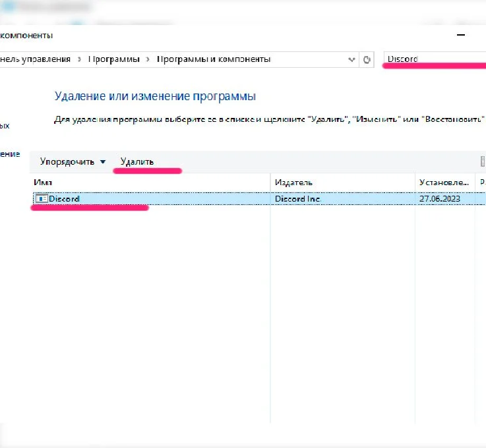Click the Панель управления breadcrumb
The image size is (486, 448).
tap(35, 59)
